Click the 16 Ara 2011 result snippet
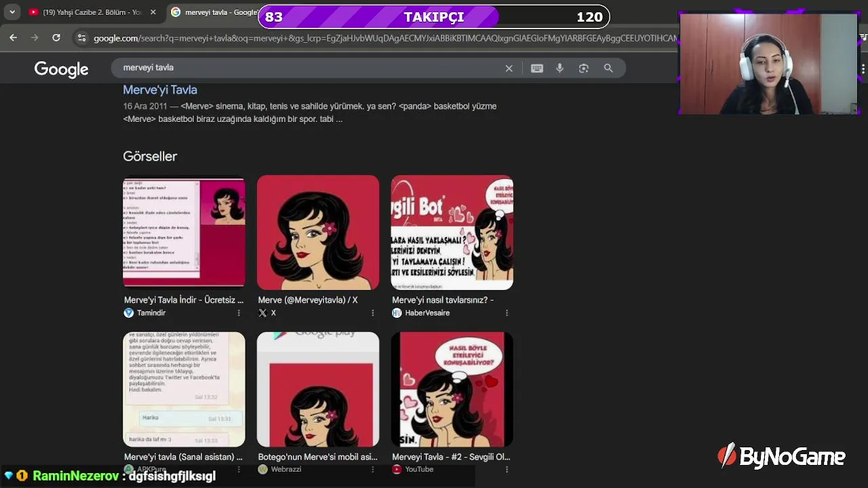 pyautogui.click(x=310, y=113)
